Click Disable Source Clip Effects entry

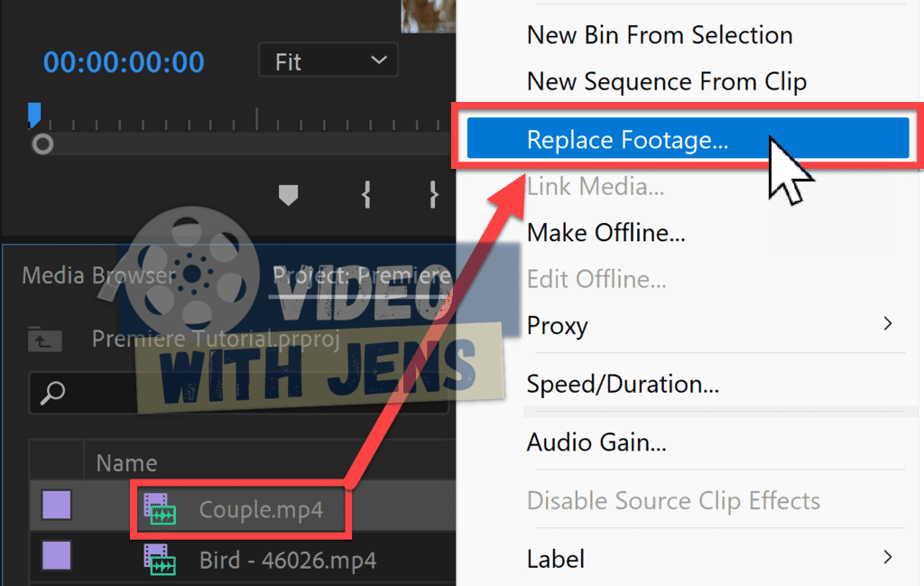click(673, 501)
